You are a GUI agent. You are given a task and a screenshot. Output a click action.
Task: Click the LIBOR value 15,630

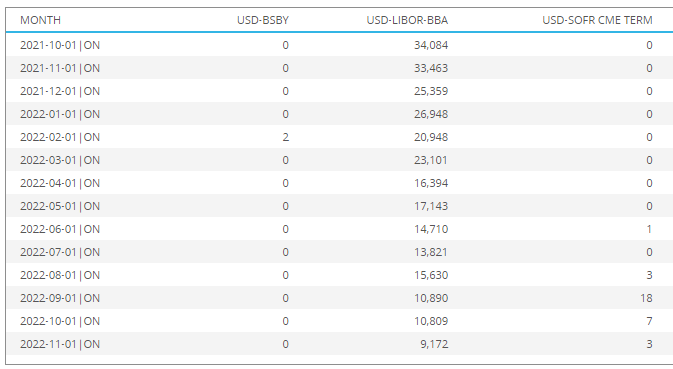[x=430, y=275]
